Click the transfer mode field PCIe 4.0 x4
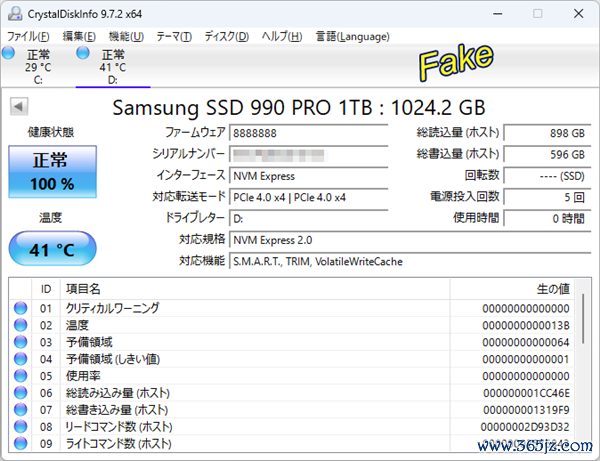 click(308, 197)
